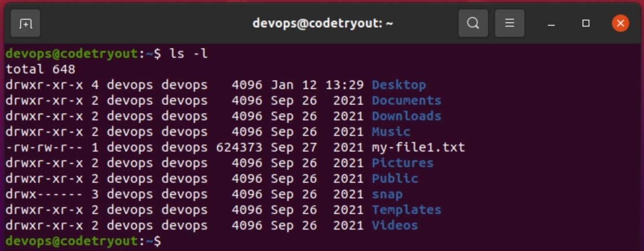644x251 pixels.
Task: Click the file size 624373
Action: pyautogui.click(x=240, y=147)
